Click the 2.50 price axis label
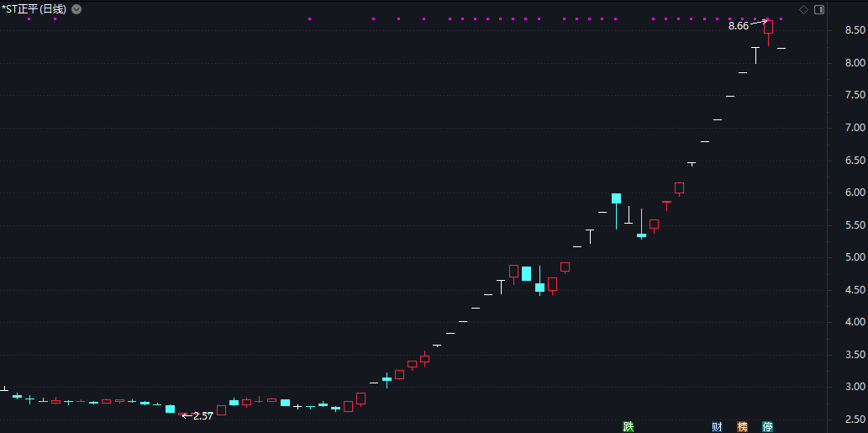This screenshot has height=433, width=868. 855,419
